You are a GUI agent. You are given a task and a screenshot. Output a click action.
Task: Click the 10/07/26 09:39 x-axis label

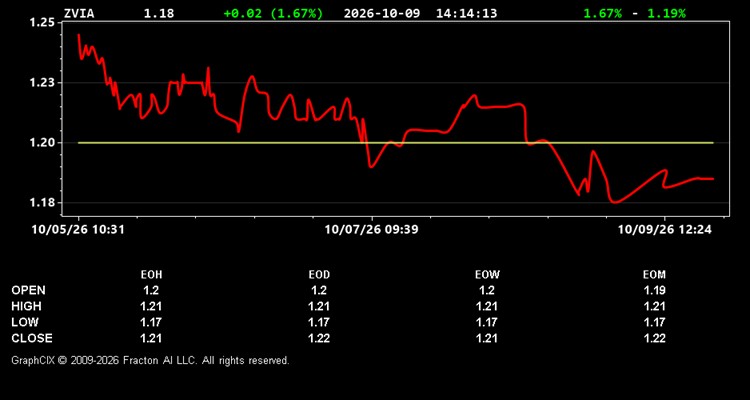coord(371,230)
